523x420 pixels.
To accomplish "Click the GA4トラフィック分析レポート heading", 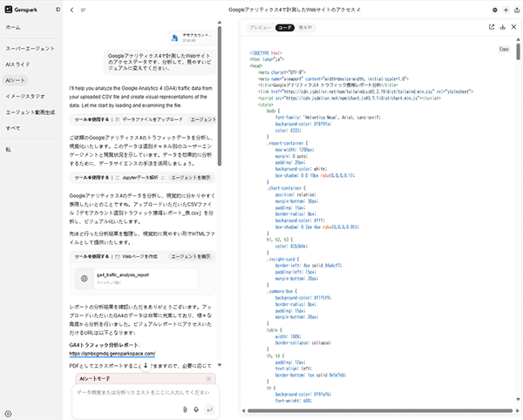I will (105, 345).
